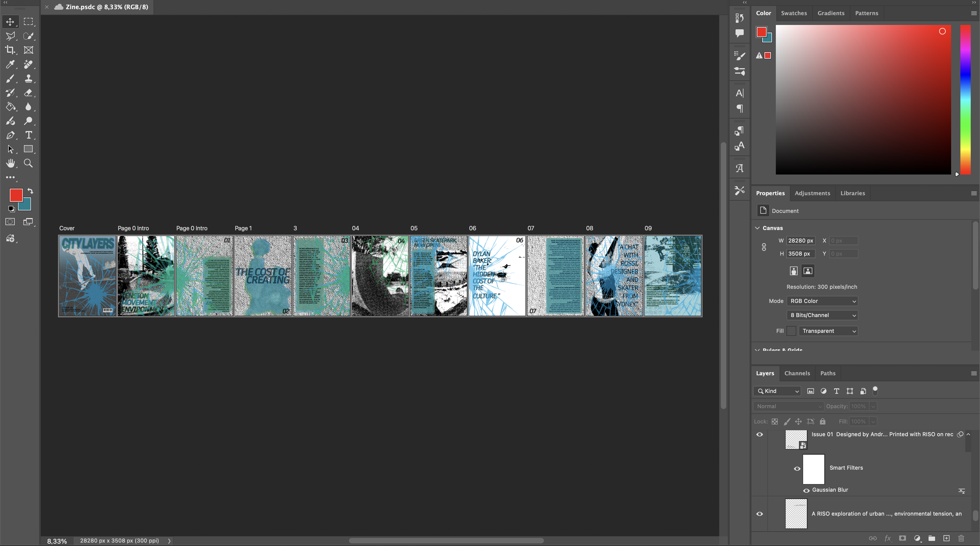Screen dimensions: 980x546
Task: Click the Document button in Properties
Action: [763, 210]
